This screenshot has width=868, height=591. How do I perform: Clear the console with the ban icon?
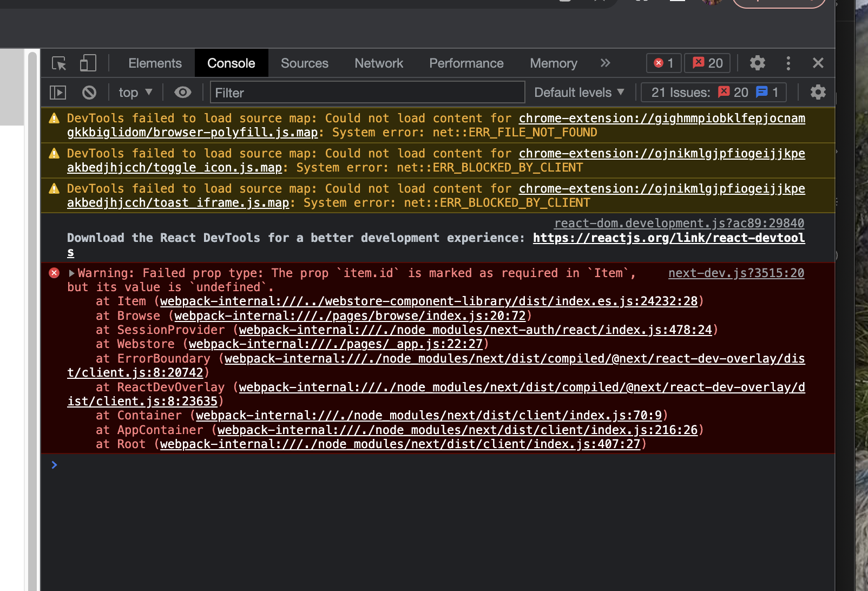pyautogui.click(x=89, y=93)
